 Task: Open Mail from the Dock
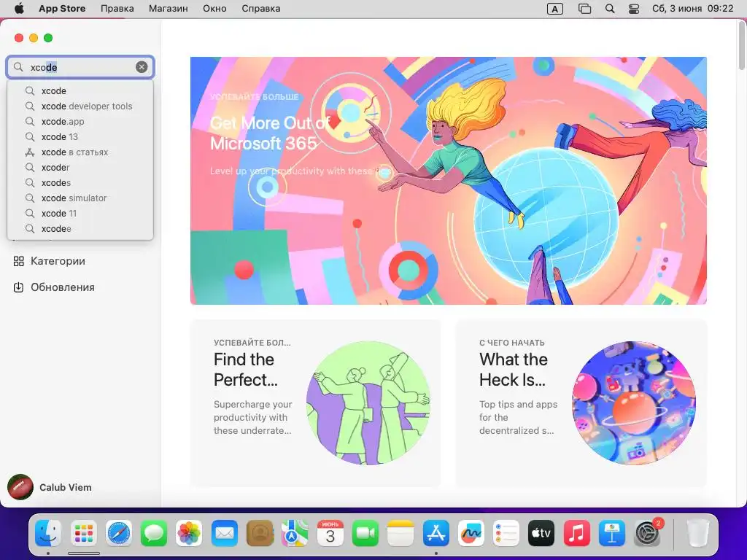point(225,533)
